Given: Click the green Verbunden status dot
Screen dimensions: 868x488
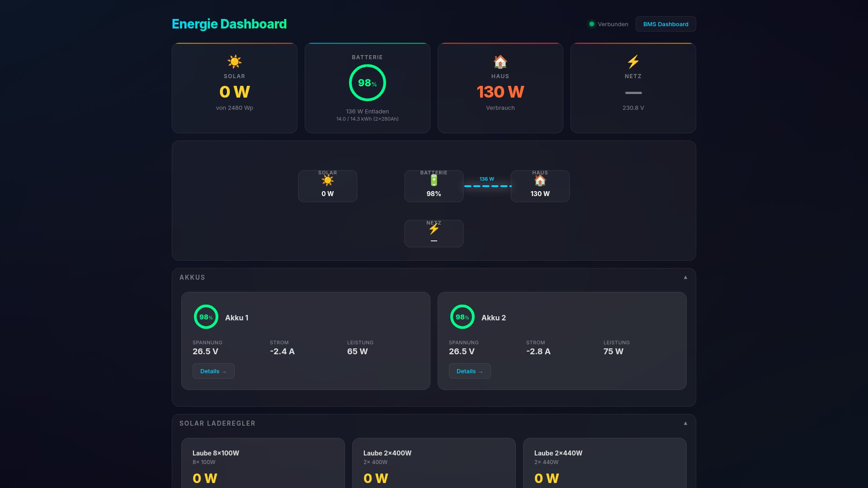Looking at the screenshot, I should click(x=591, y=24).
